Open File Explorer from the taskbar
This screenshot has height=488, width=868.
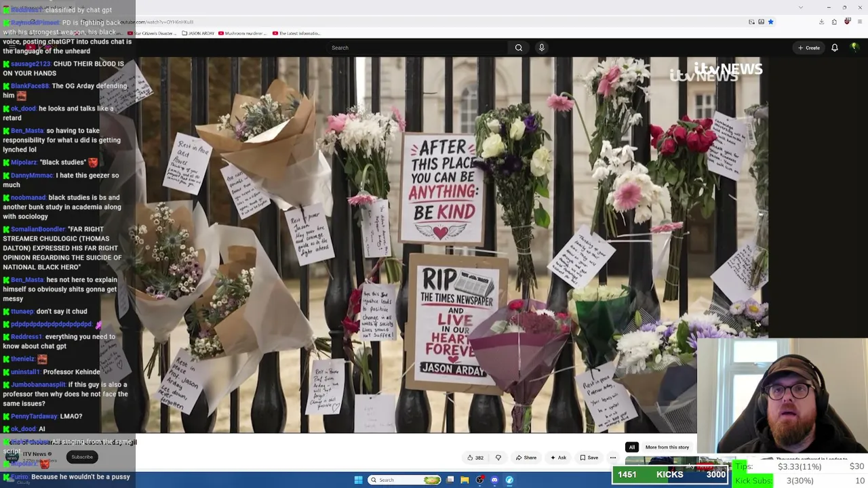click(465, 480)
